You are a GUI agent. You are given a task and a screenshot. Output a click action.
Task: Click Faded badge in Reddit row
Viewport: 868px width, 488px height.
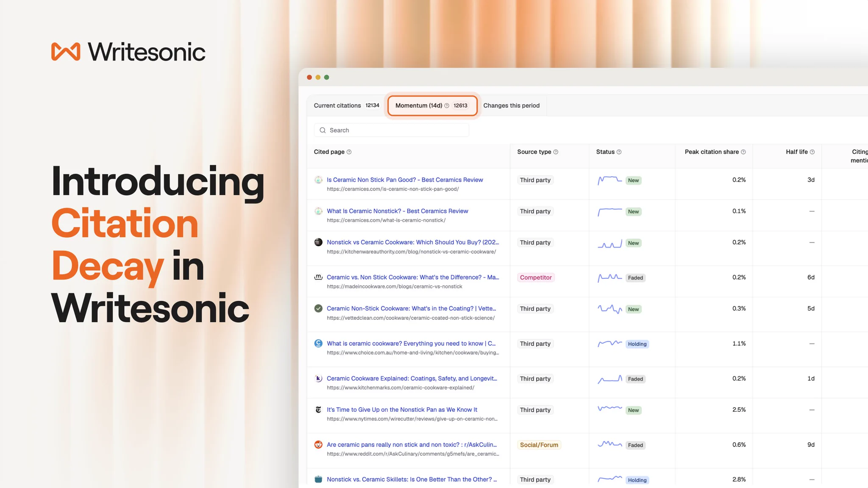[x=635, y=445]
